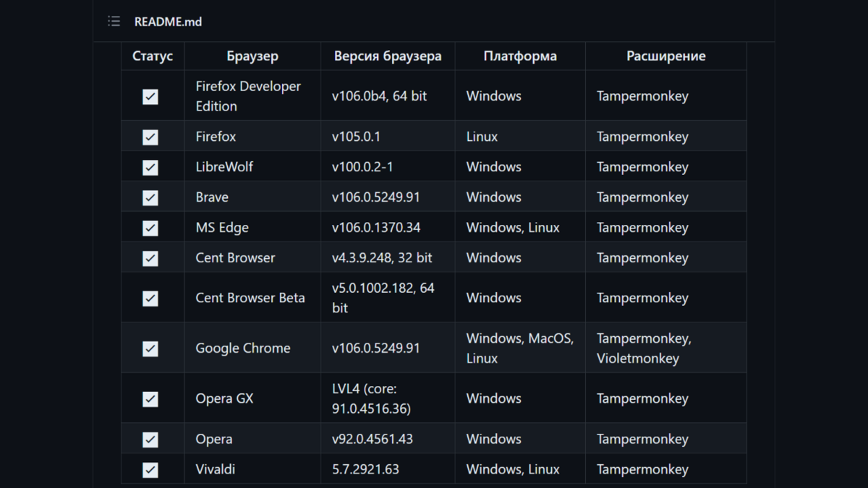Toggle the Opera v92.0.4561.43 row checkbox
This screenshot has height=488, width=868.
pos(150,439)
